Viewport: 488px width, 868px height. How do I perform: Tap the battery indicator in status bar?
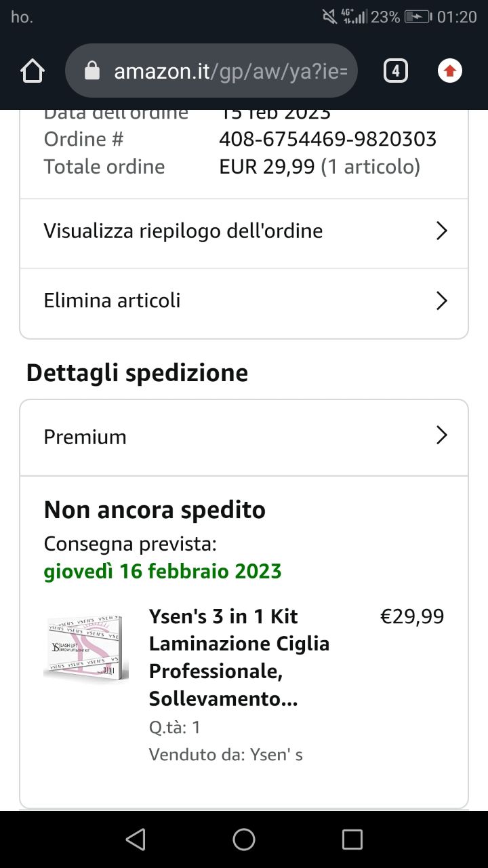click(x=418, y=17)
